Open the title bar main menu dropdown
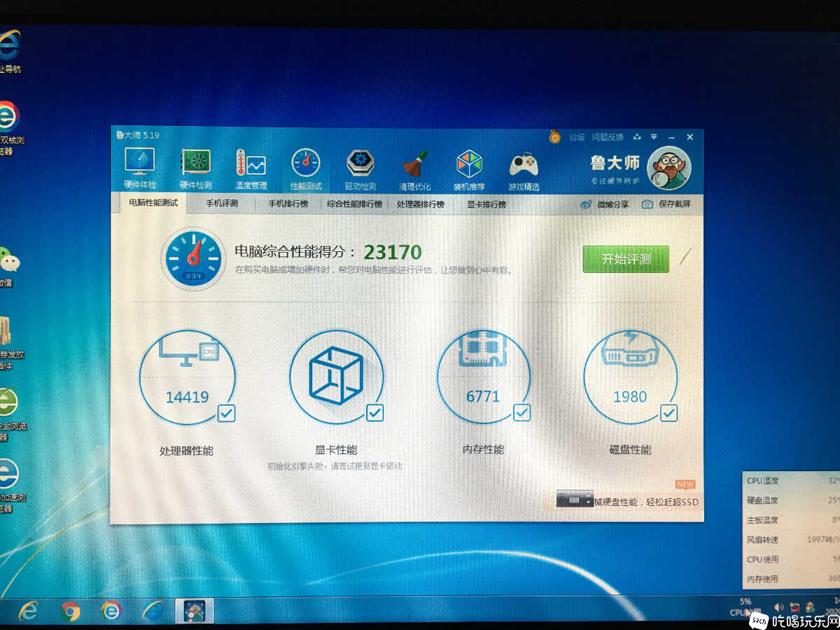The image size is (840, 630). (x=654, y=137)
